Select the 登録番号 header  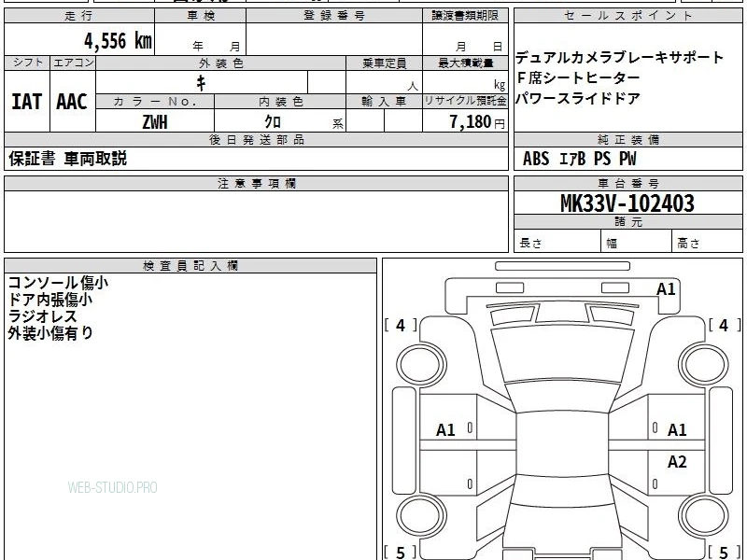334,16
